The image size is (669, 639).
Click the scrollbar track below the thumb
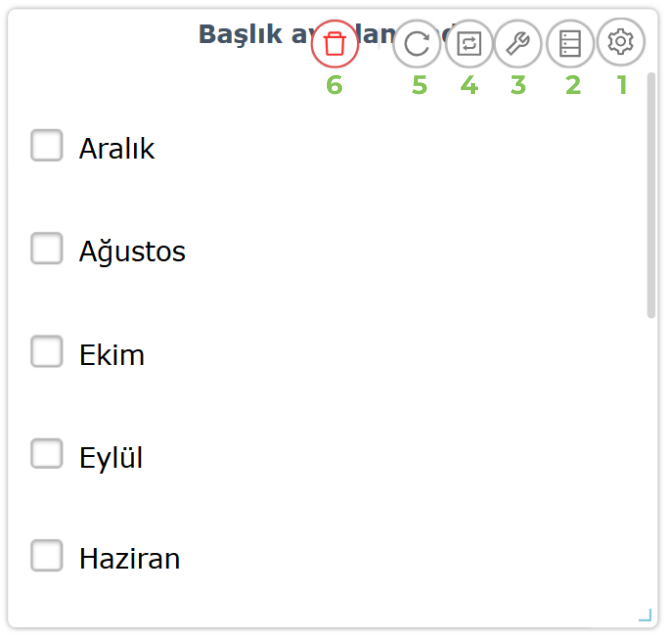click(651, 460)
